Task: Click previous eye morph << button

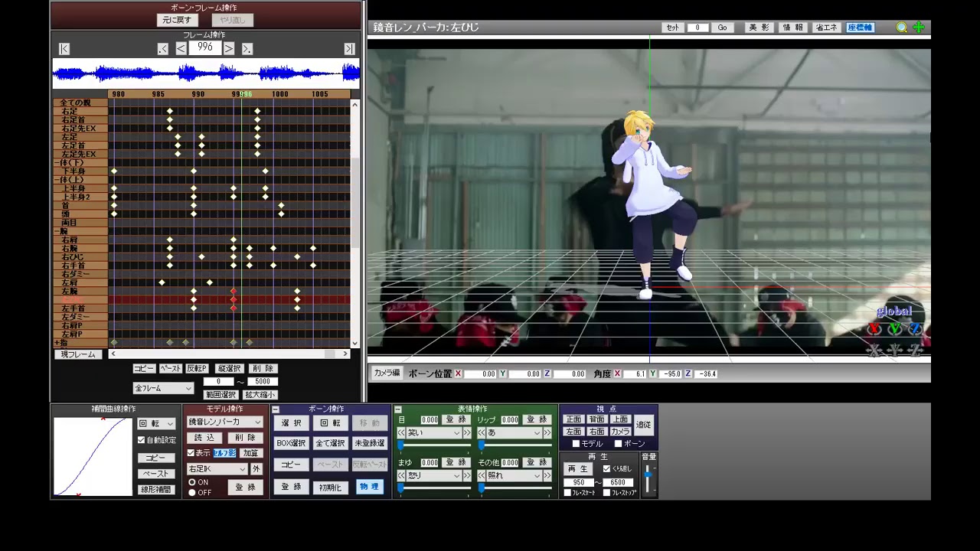Action: [400, 433]
